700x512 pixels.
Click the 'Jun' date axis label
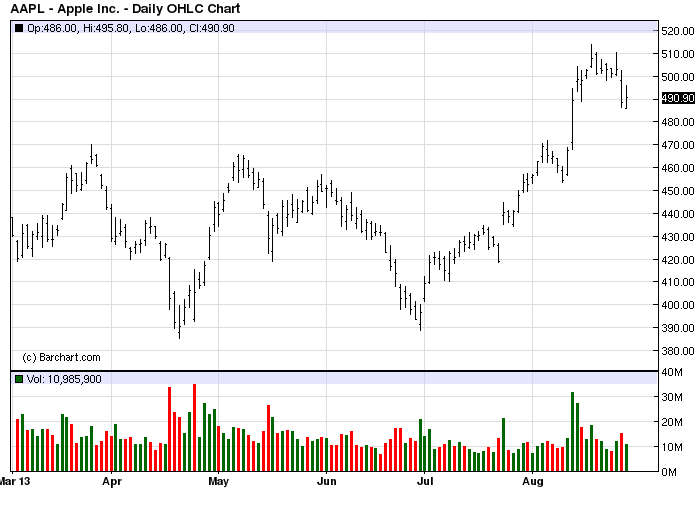(326, 482)
